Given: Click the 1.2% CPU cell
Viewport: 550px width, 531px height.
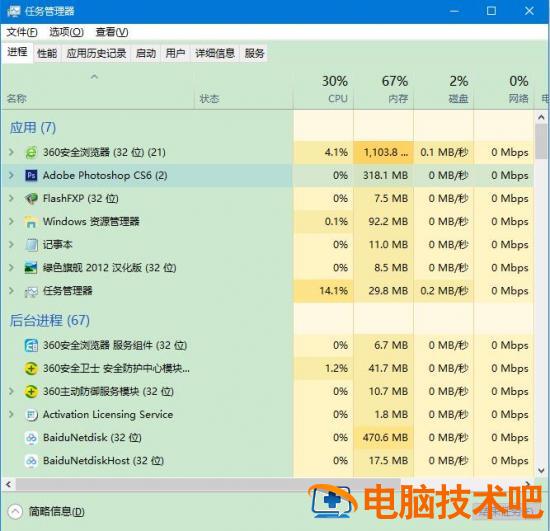Looking at the screenshot, I should (x=323, y=369).
